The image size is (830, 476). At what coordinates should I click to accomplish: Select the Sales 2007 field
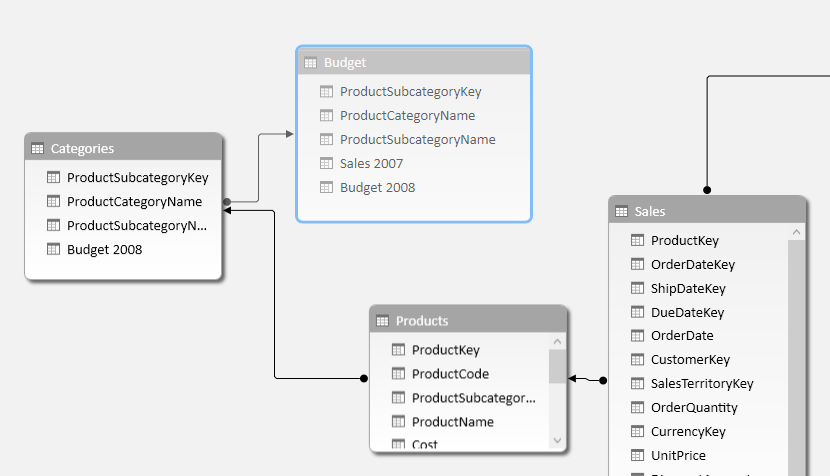click(371, 164)
